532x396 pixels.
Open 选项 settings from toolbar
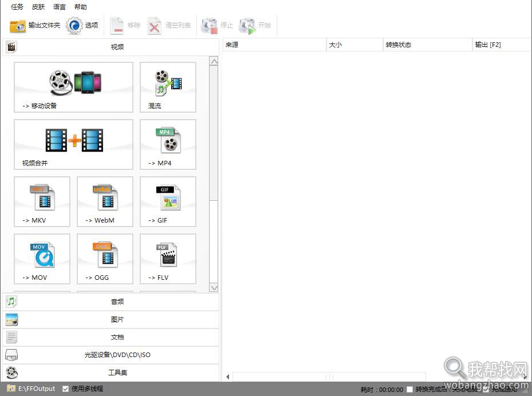[82, 25]
